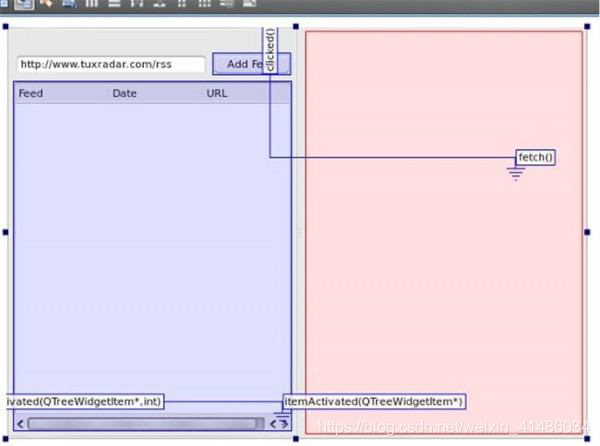Image resolution: width=600 pixels, height=446 pixels.
Task: Click the URL field containing http://www.tuxradar.com/rss
Action: tap(111, 64)
